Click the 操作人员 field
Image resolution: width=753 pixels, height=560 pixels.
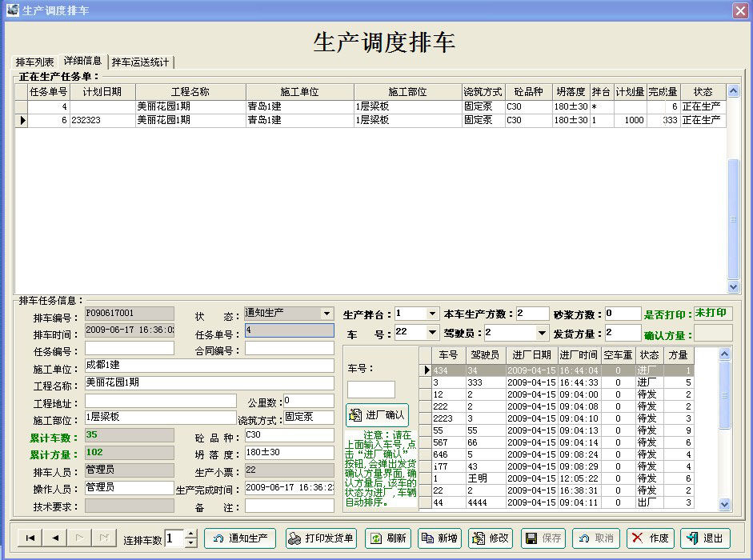[129, 487]
